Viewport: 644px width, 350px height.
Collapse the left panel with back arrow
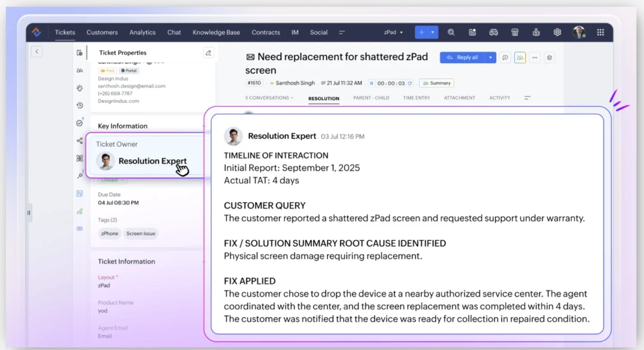(x=37, y=52)
